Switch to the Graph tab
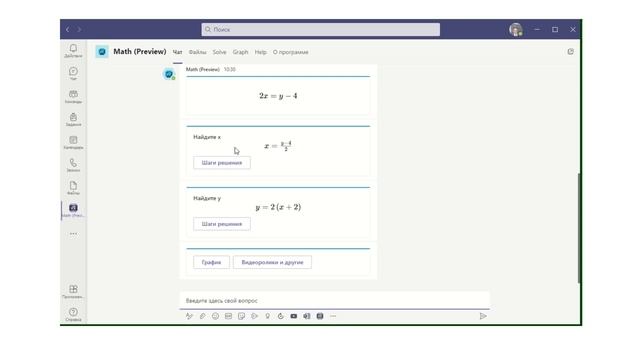The image size is (640, 360). [x=240, y=52]
